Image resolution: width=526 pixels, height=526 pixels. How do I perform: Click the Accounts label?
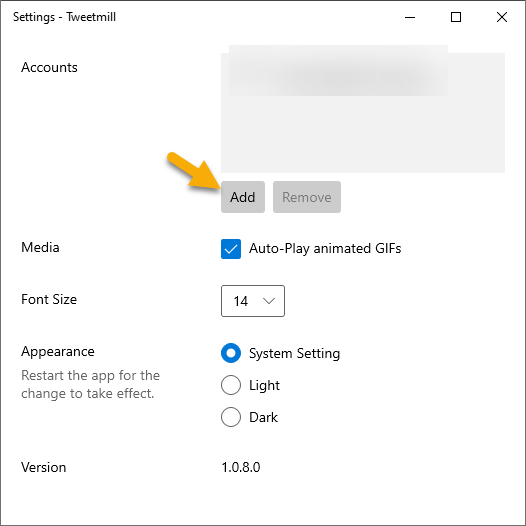tap(49, 67)
